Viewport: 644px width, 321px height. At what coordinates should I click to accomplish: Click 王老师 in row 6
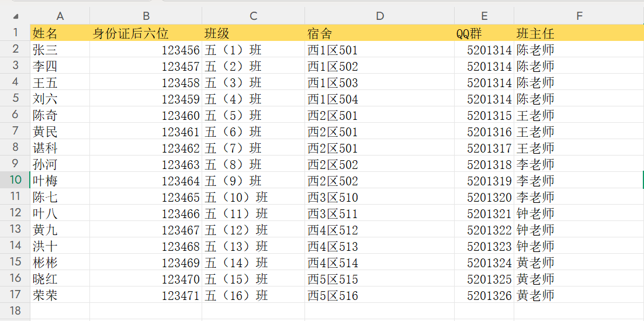pos(579,115)
